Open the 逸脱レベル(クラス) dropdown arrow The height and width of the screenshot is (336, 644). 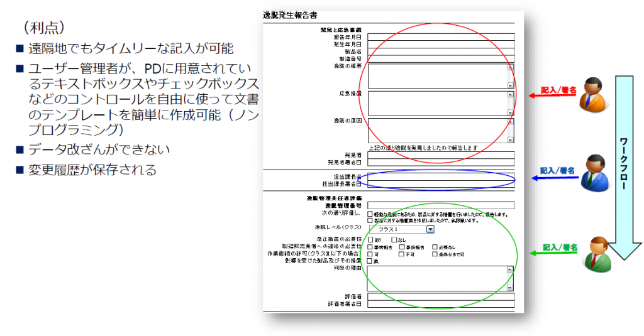pos(430,229)
